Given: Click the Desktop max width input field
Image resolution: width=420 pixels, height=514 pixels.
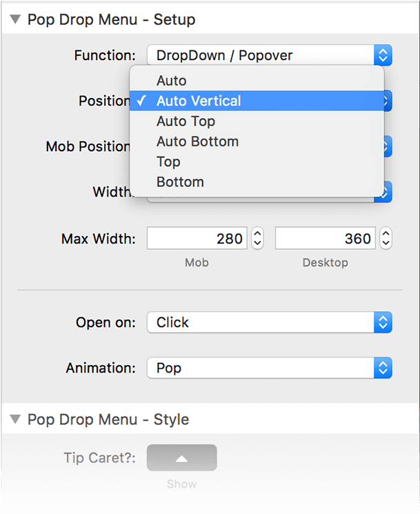Looking at the screenshot, I should 326,238.
